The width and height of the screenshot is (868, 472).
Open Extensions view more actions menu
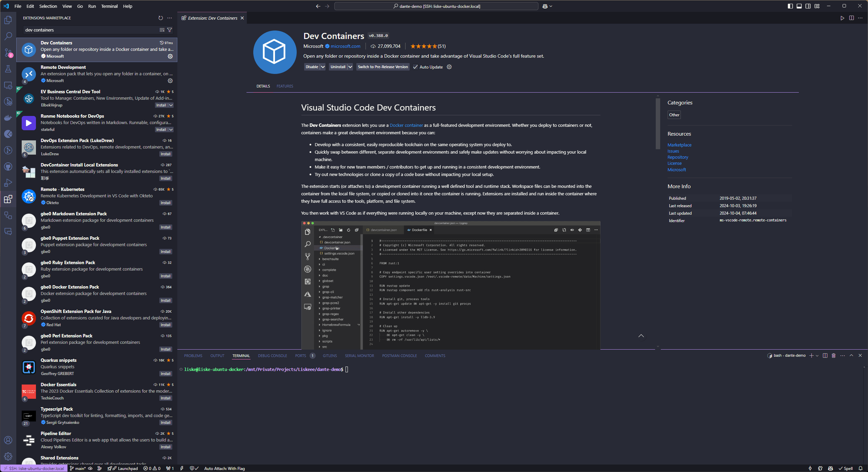coord(170,18)
